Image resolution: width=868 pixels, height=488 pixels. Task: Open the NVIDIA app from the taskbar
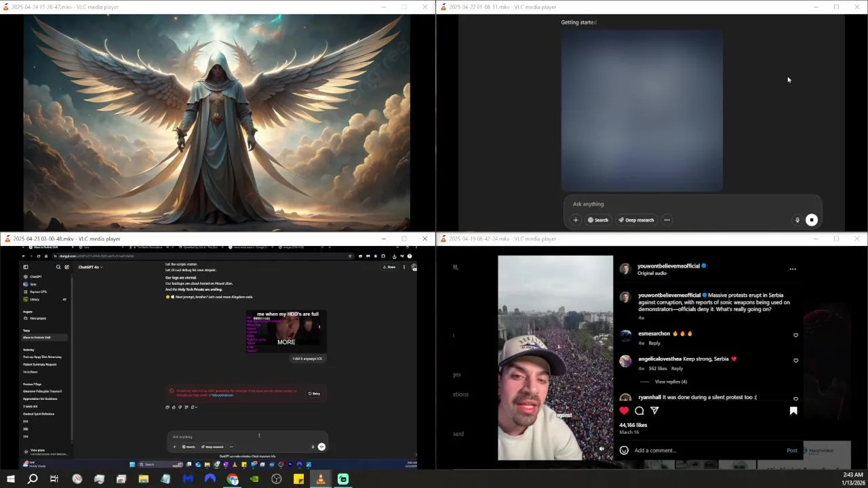pyautogui.click(x=254, y=479)
